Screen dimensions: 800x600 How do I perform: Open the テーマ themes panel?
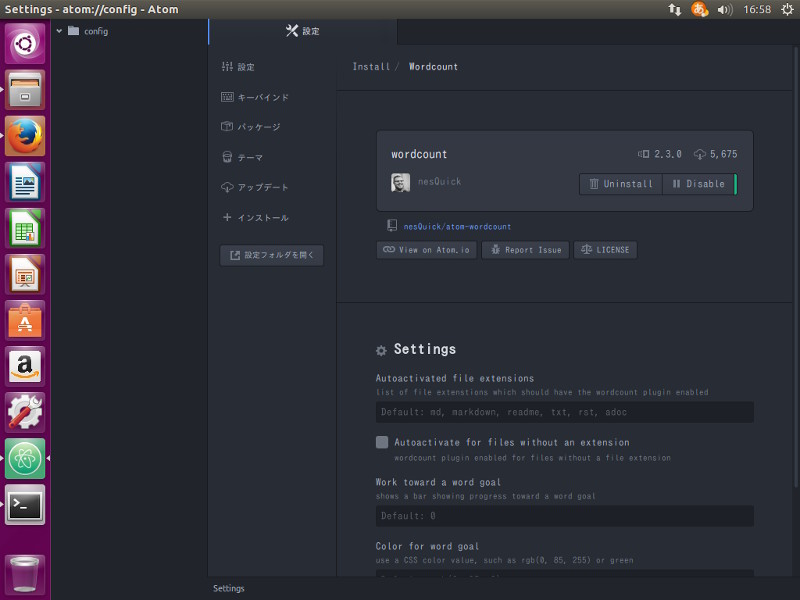242,157
